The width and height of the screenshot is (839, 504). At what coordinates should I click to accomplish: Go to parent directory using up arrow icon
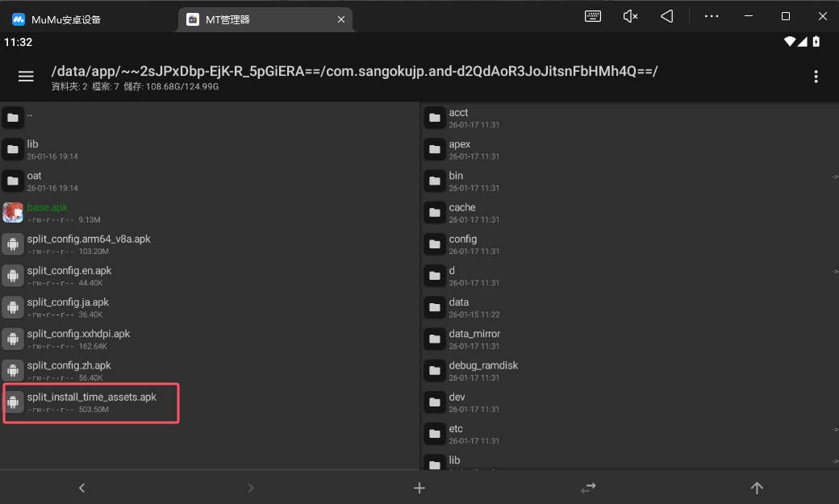[x=757, y=487]
